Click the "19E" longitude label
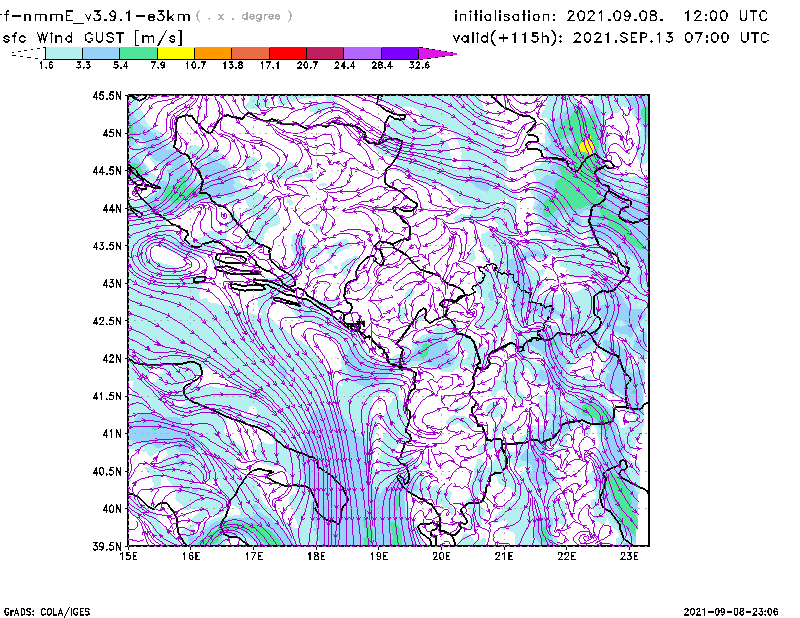Screen dimensions: 800x618 click(379, 556)
